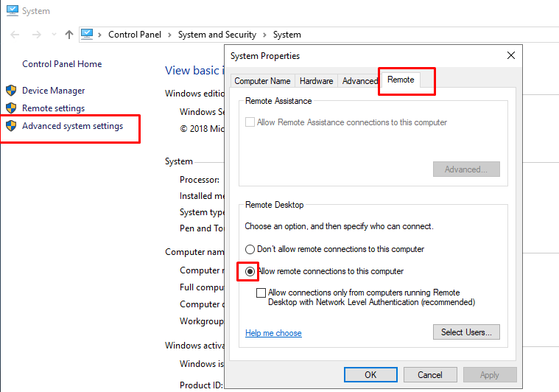The width and height of the screenshot is (559, 392).
Task: Click the shield icon beside Remote settings
Action: coord(11,108)
